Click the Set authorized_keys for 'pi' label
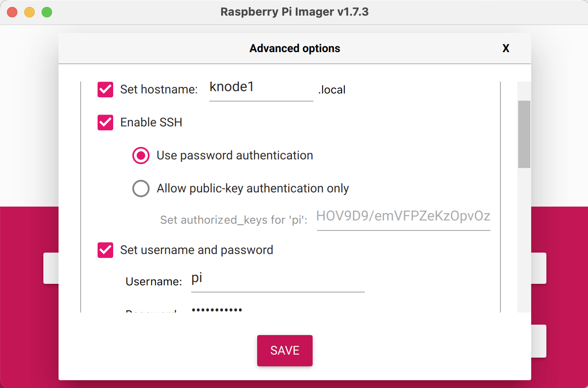 234,220
